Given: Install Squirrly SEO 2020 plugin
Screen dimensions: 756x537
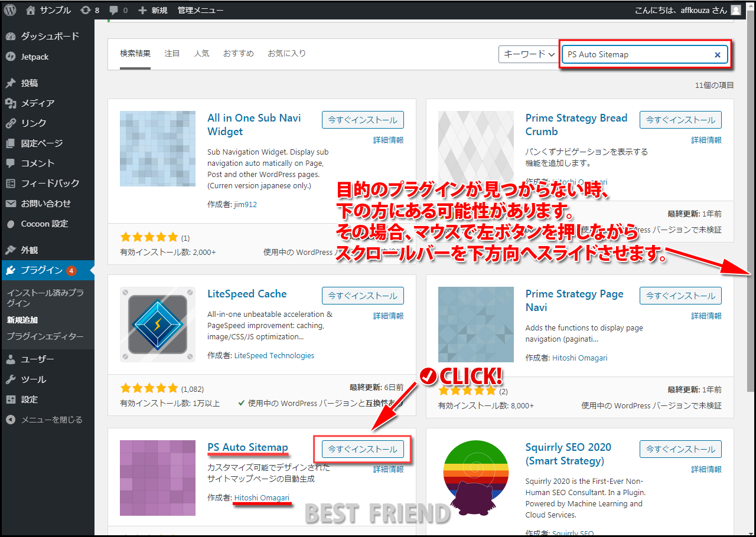Looking at the screenshot, I should point(680,449).
